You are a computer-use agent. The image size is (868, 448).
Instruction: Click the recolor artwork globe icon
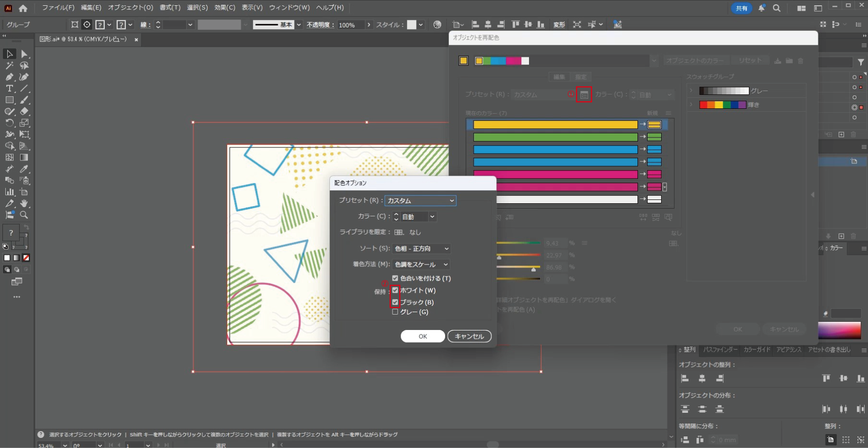[x=437, y=25]
